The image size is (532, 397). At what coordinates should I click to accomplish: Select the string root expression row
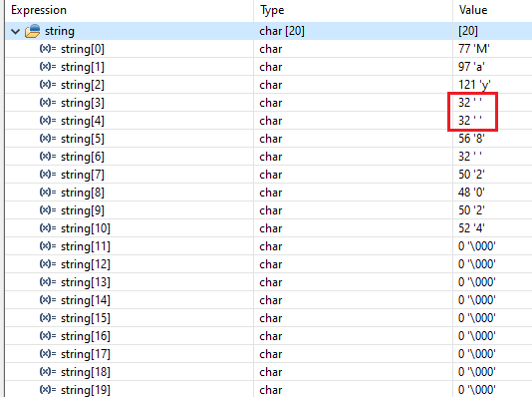tap(268, 31)
